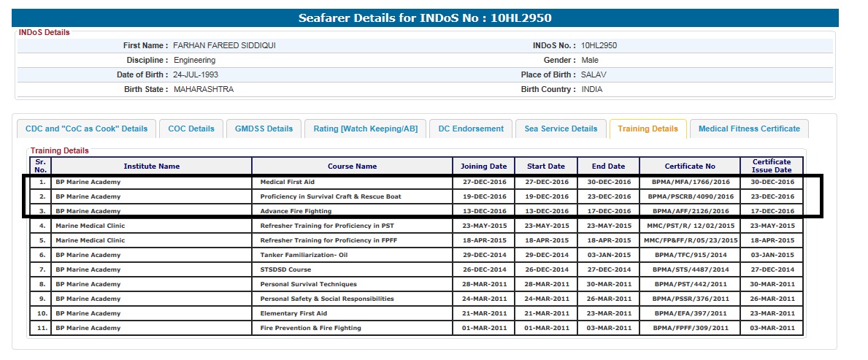Click the Certificate No column header

pyautogui.click(x=690, y=166)
